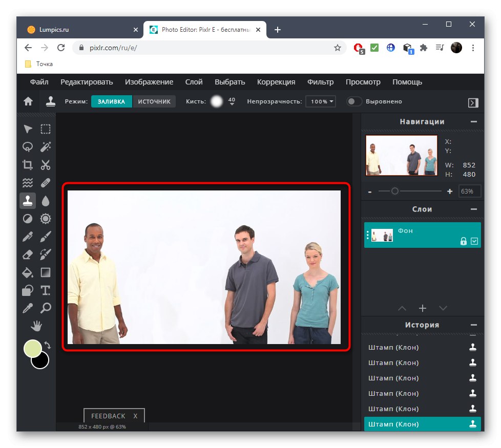Go to Pixlr home screen icon
Screen dimensions: 501x448
click(28, 101)
